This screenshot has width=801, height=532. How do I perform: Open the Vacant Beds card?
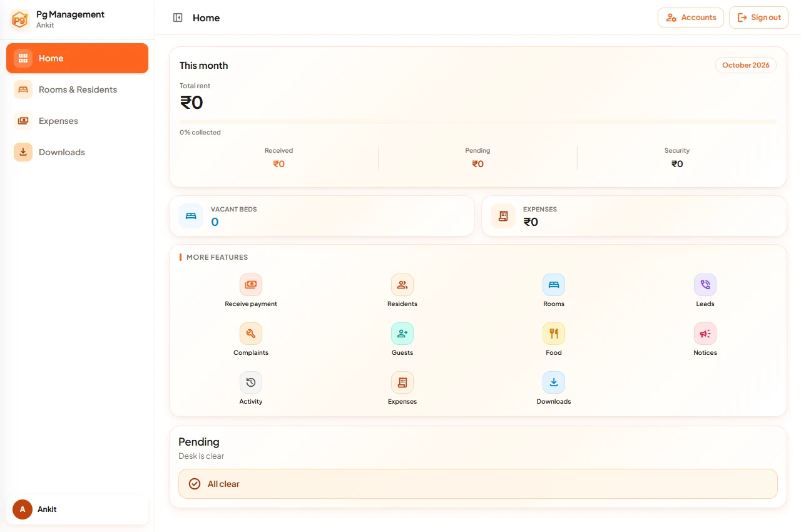tap(322, 216)
